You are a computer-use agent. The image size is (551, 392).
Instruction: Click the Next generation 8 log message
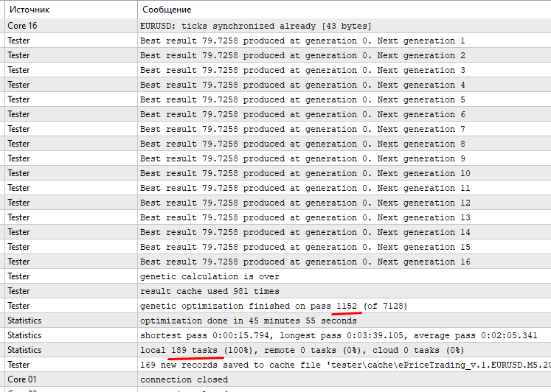click(302, 144)
